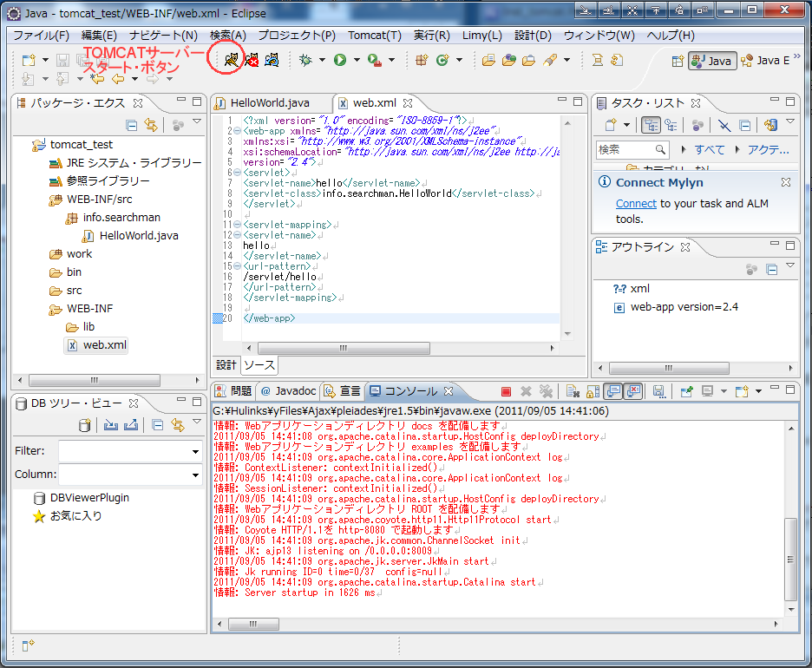Switch to HelloWorld.java editor tab

pyautogui.click(x=270, y=103)
